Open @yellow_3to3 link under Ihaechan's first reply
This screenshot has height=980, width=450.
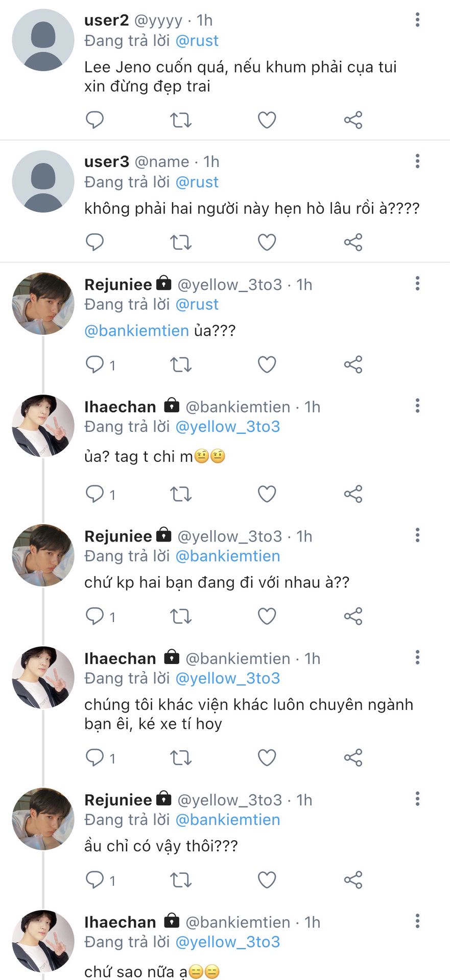227,427
